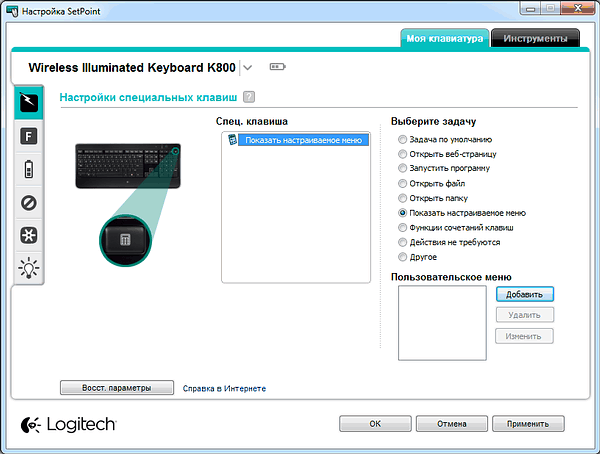Click the Изменить button

524,336
